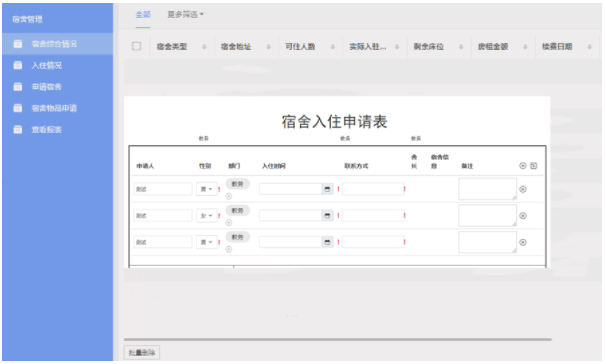Open the third row's 性别 dropdown

tap(206, 242)
